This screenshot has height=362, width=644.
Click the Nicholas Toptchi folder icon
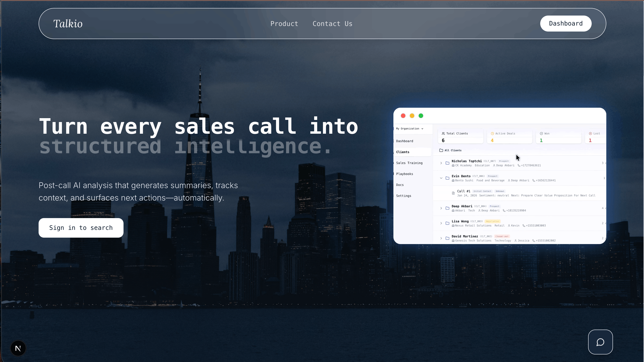pyautogui.click(x=447, y=163)
